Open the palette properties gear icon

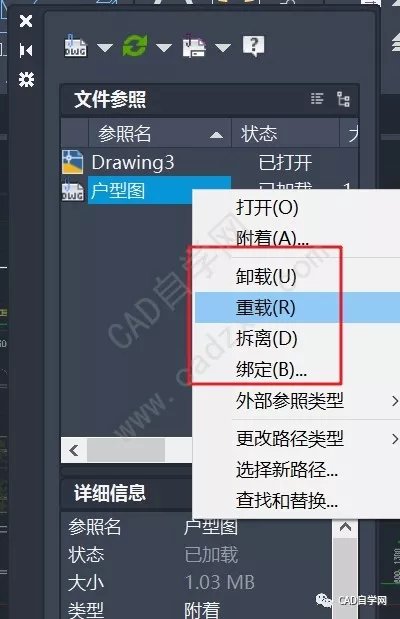[26, 79]
